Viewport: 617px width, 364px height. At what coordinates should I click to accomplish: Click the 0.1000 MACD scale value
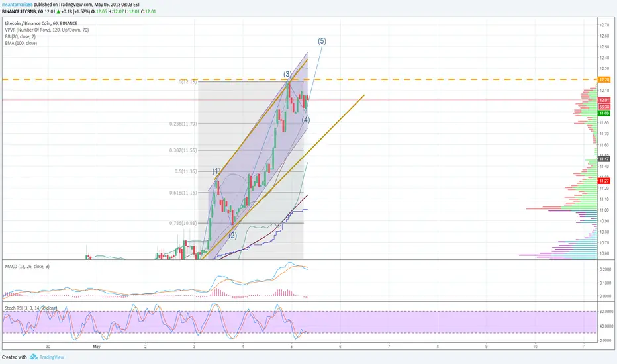click(606, 283)
